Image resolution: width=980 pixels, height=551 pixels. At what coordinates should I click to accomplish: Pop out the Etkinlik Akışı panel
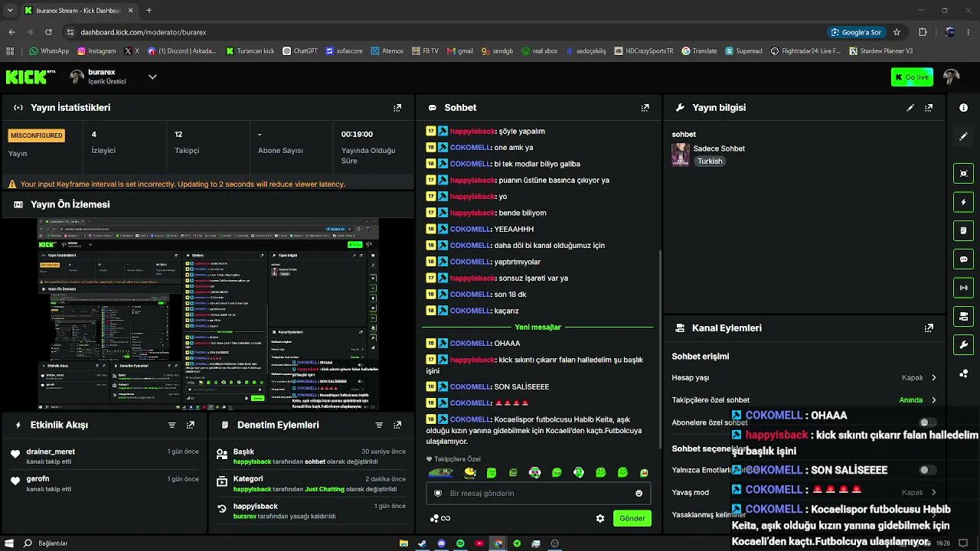tap(191, 425)
